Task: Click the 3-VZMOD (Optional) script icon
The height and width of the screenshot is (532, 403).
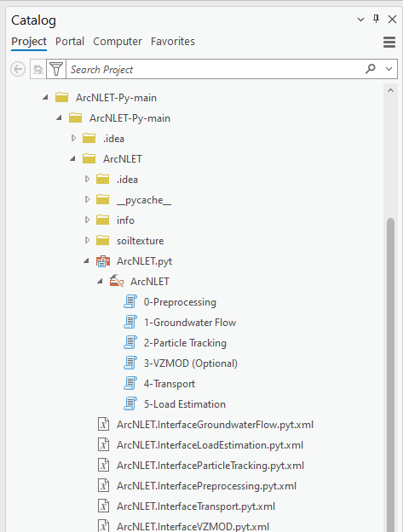Action: (130, 363)
